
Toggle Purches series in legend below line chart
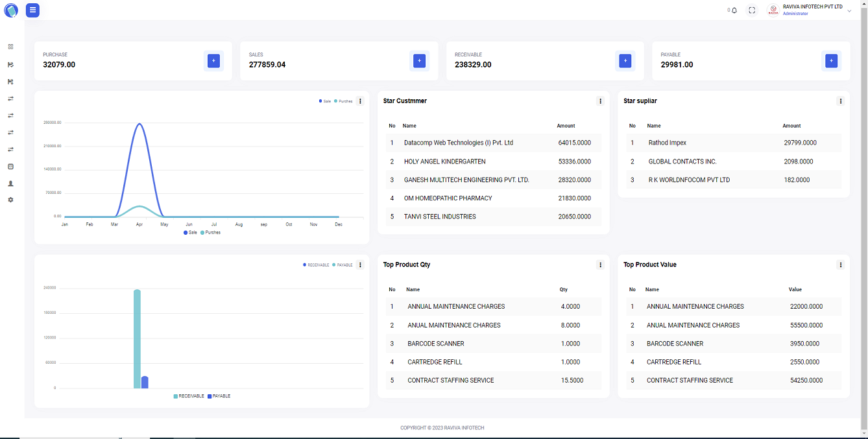[211, 232]
